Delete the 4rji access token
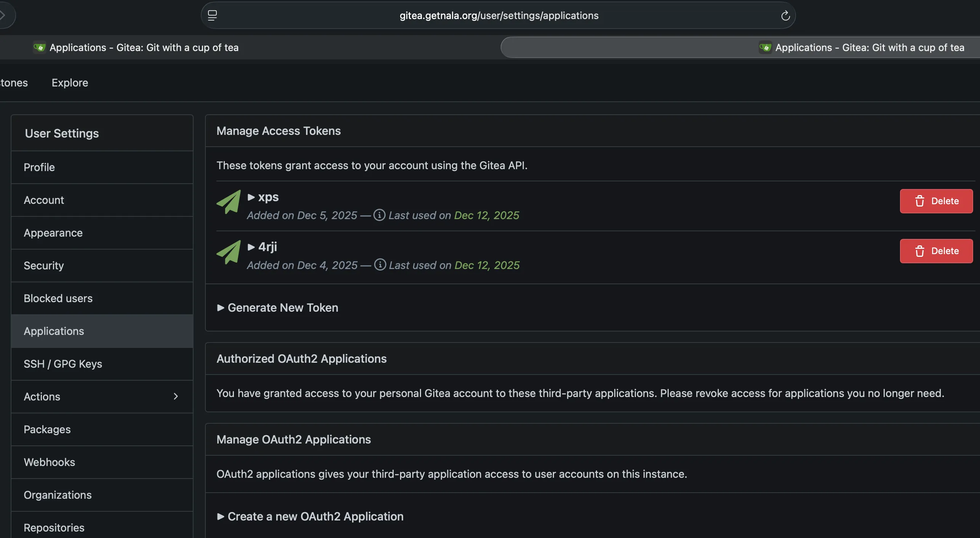980x538 pixels. coord(936,251)
